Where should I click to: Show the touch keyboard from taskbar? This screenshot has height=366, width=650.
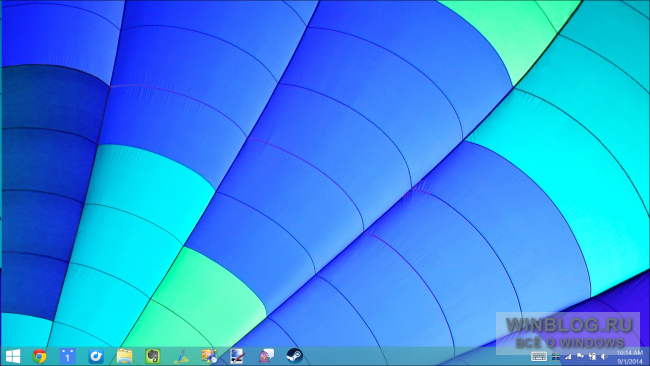pos(538,356)
